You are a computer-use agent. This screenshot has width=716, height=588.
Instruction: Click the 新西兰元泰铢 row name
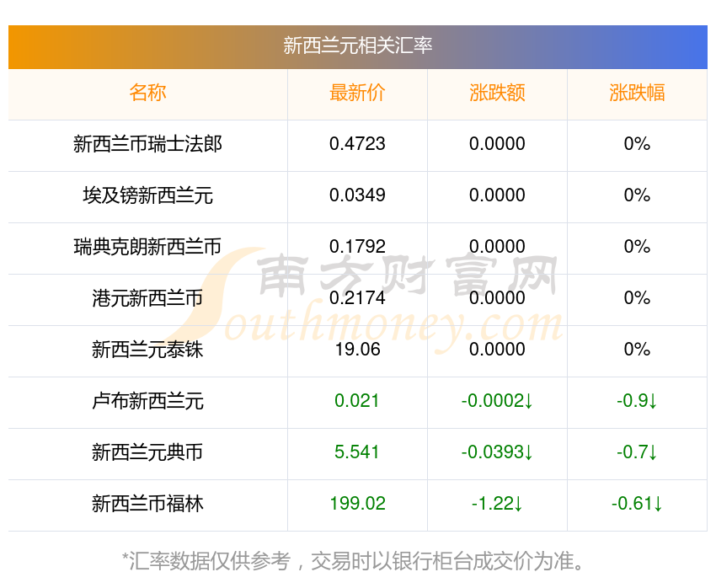click(x=147, y=350)
